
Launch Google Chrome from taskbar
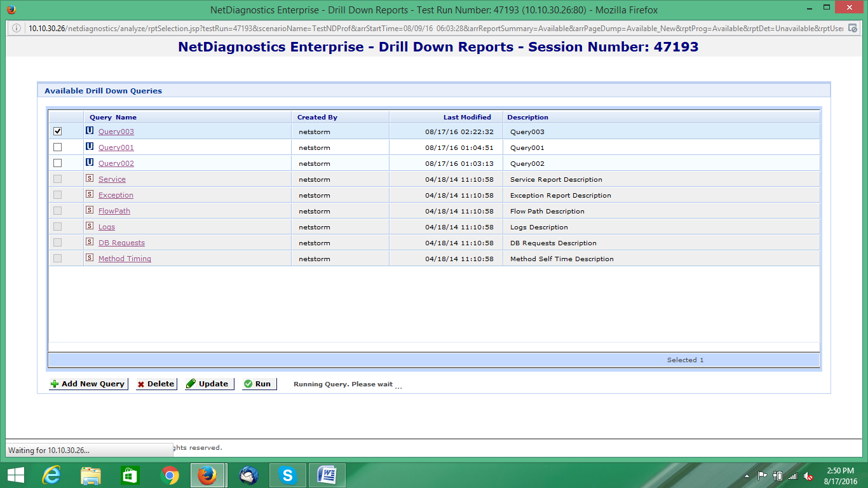[170, 475]
